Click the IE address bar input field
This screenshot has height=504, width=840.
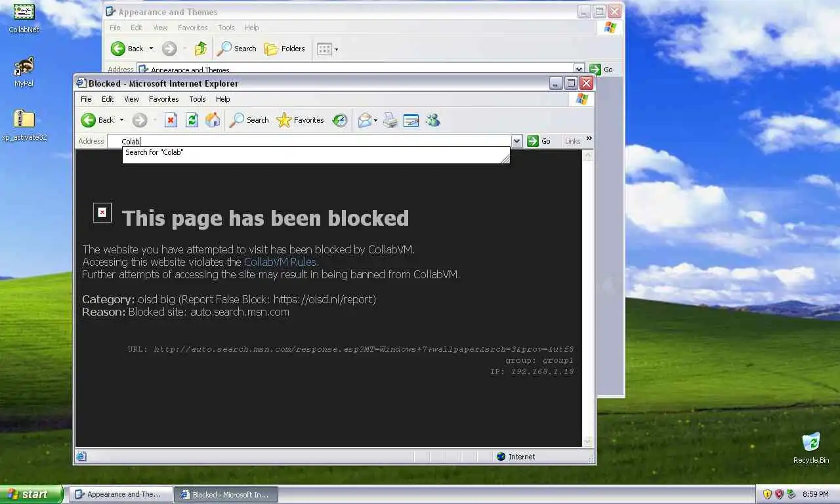(309, 141)
